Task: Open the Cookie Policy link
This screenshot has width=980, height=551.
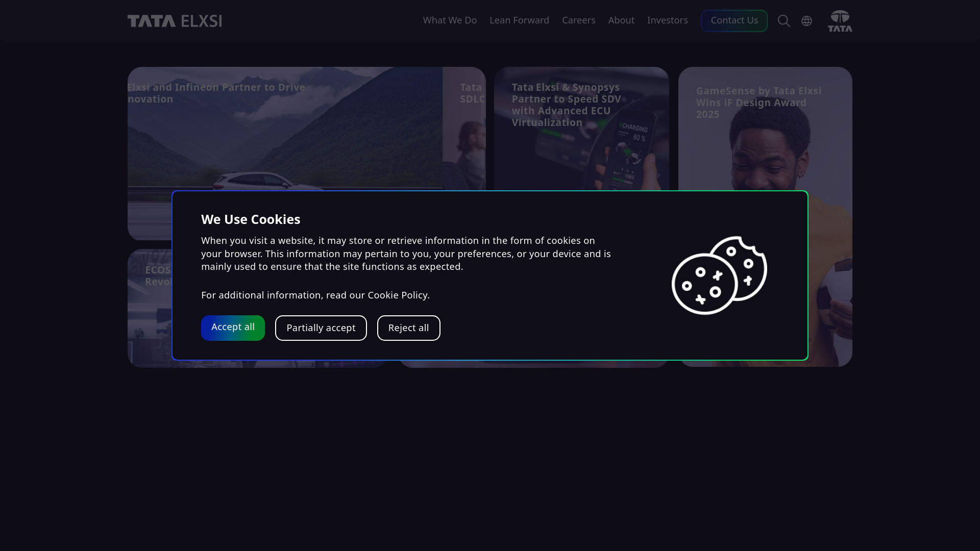Action: click(x=397, y=295)
